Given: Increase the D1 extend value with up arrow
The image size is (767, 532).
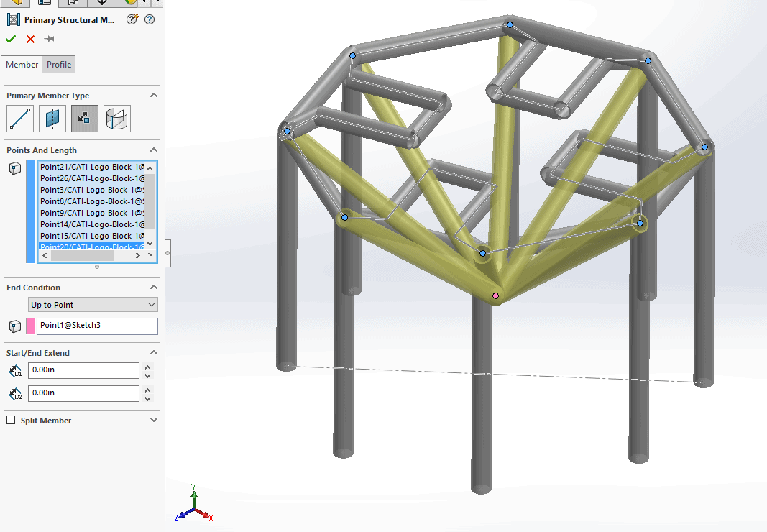Looking at the screenshot, I should pyautogui.click(x=148, y=366).
